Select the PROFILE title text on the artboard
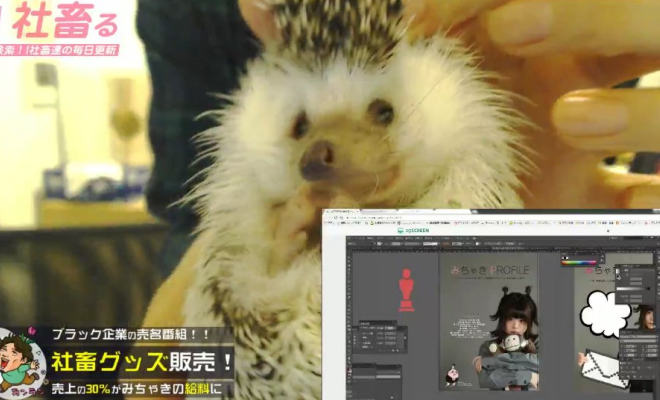Viewport: 660px width, 400px height. coord(488,270)
